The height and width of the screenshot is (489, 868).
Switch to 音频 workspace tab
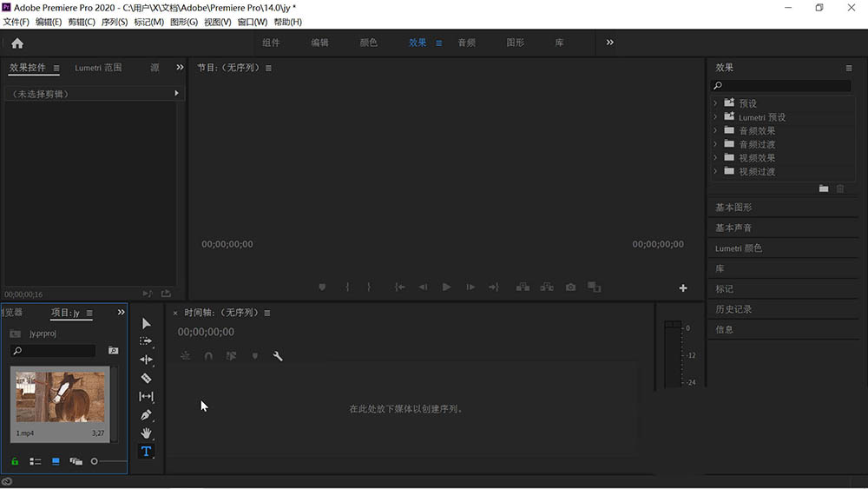467,43
